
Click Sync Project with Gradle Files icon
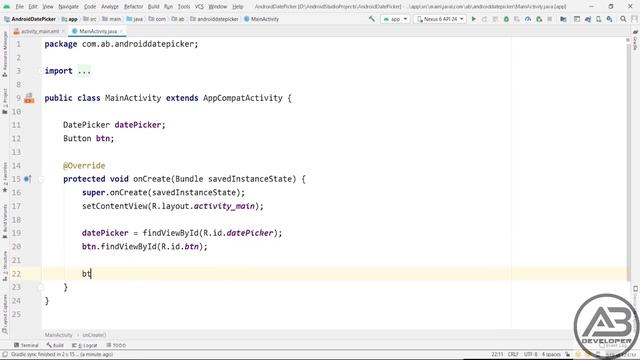tap(588, 19)
